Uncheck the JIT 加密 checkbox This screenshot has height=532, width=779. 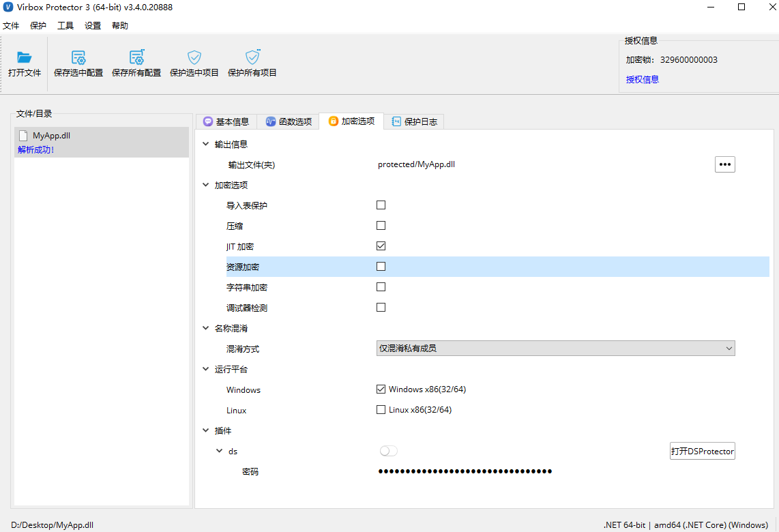pyautogui.click(x=381, y=246)
